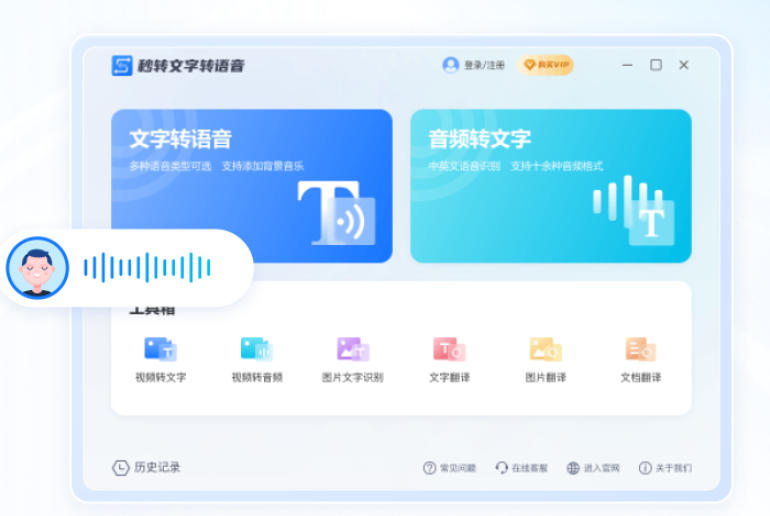Image resolution: width=770 pixels, height=516 pixels.
Task: Click 文档翻译 label text
Action: click(x=641, y=377)
